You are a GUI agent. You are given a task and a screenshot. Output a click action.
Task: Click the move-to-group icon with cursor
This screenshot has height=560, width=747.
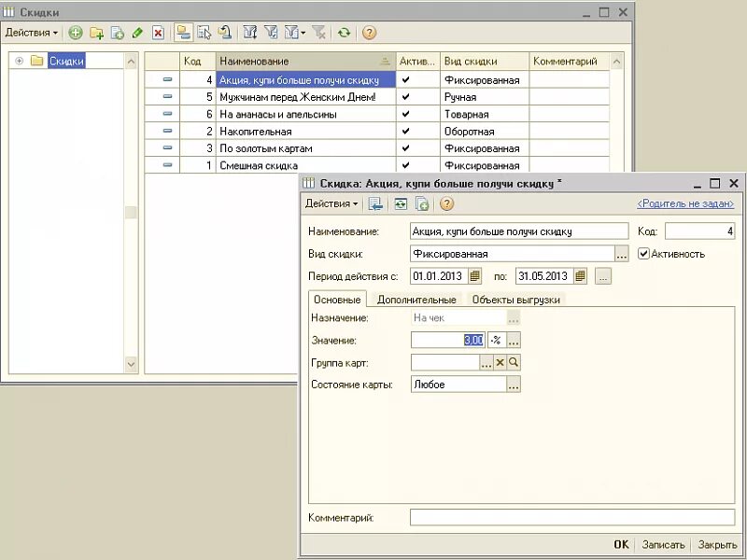point(204,33)
